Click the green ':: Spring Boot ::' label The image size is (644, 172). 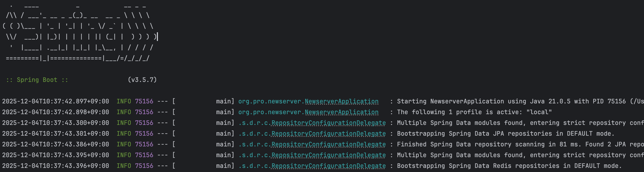[x=37, y=80]
